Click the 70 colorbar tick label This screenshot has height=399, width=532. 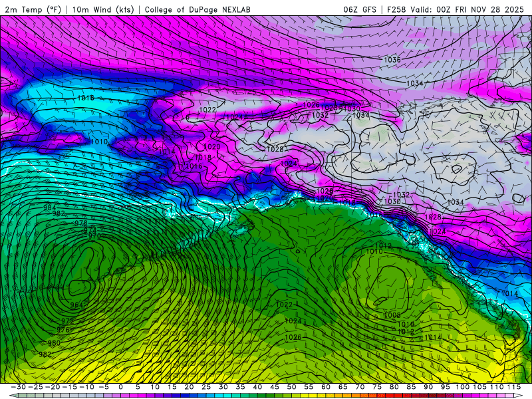point(360,387)
